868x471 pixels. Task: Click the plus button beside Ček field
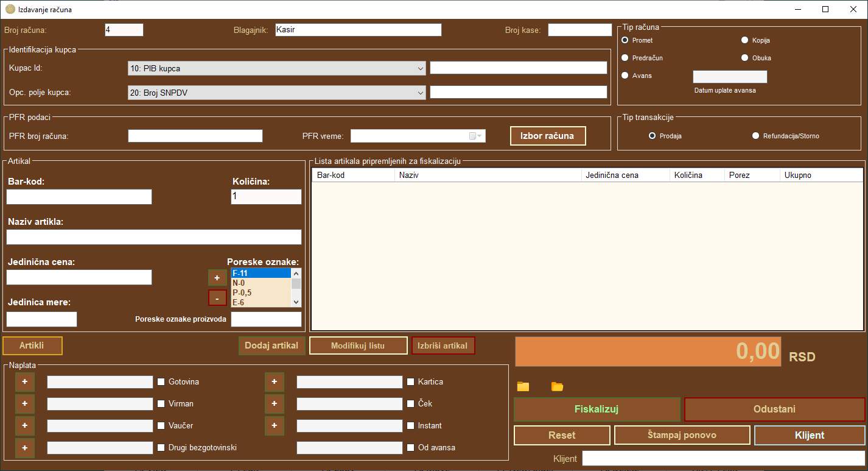[275, 404]
